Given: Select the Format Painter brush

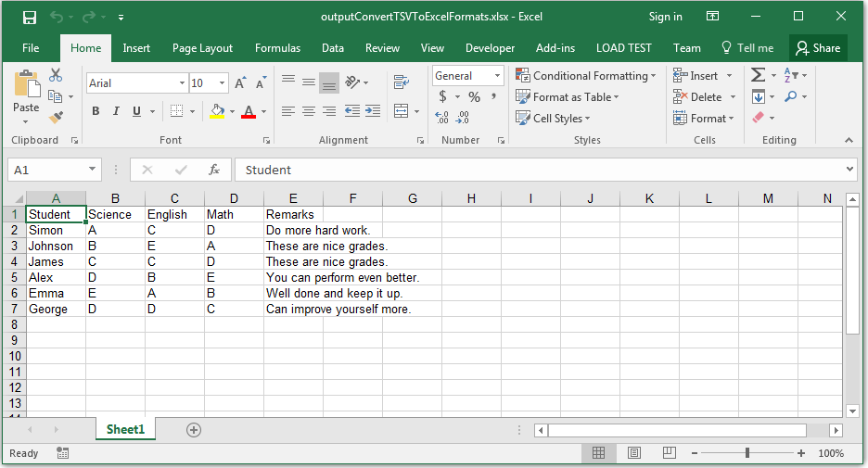Looking at the screenshot, I should click(x=56, y=118).
